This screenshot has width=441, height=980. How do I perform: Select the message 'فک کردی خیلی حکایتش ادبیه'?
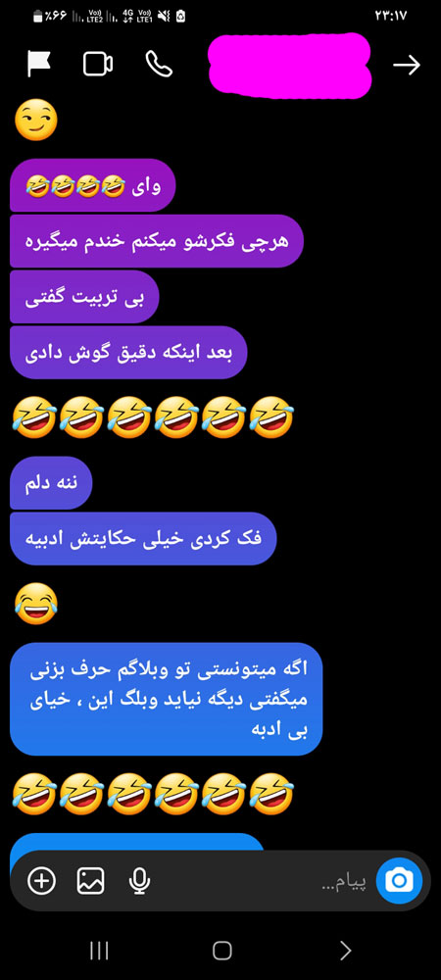click(x=143, y=539)
